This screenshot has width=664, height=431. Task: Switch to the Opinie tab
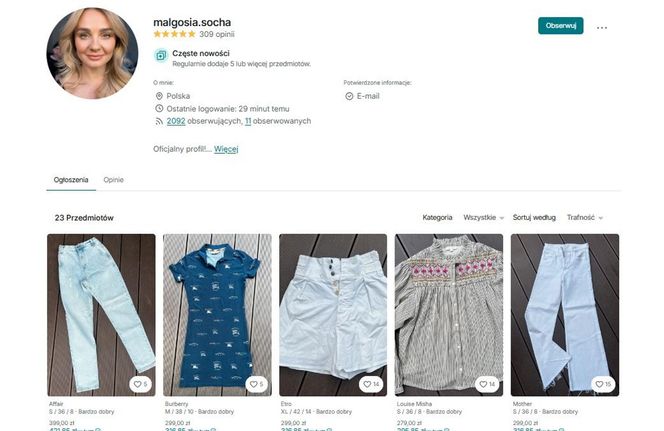pos(113,180)
